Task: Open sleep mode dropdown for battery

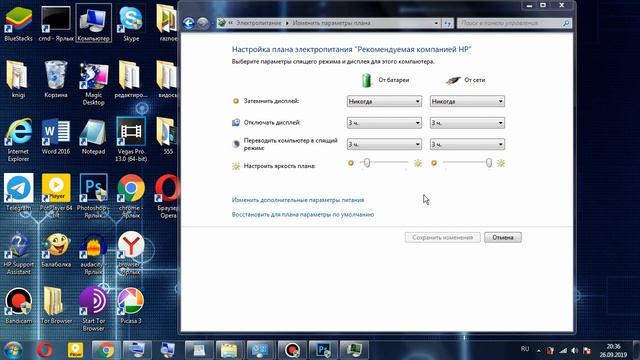Action: (x=384, y=144)
